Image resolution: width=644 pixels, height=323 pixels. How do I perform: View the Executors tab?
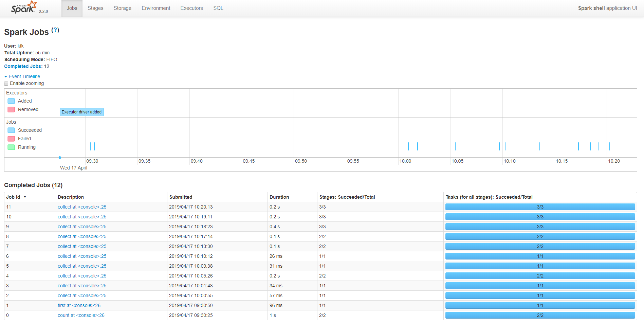click(x=191, y=8)
